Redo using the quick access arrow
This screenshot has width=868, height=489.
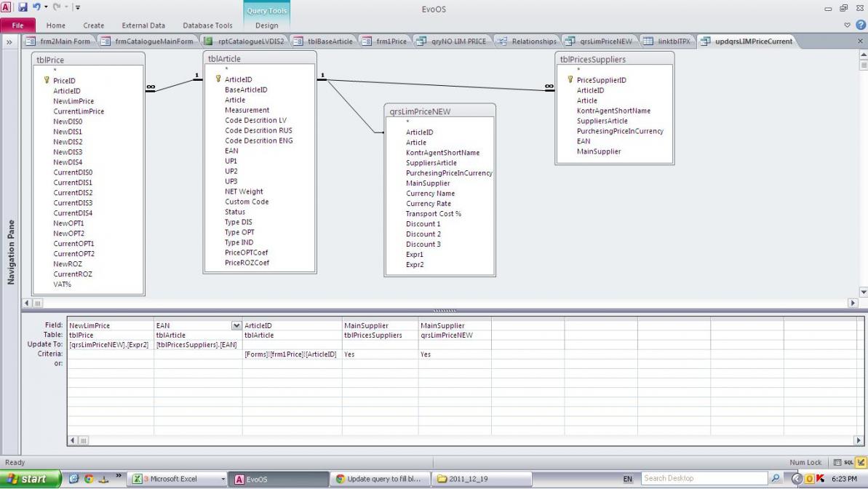point(57,7)
